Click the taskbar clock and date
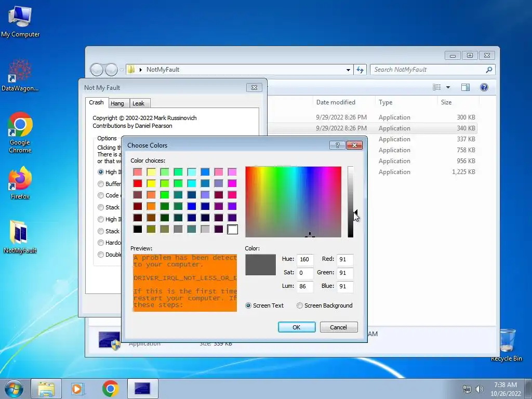The height and width of the screenshot is (399, 532). coord(506,389)
